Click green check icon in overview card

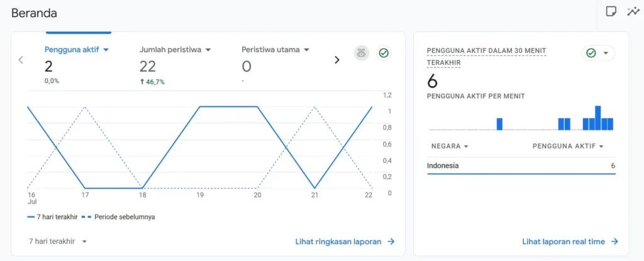coord(384,53)
